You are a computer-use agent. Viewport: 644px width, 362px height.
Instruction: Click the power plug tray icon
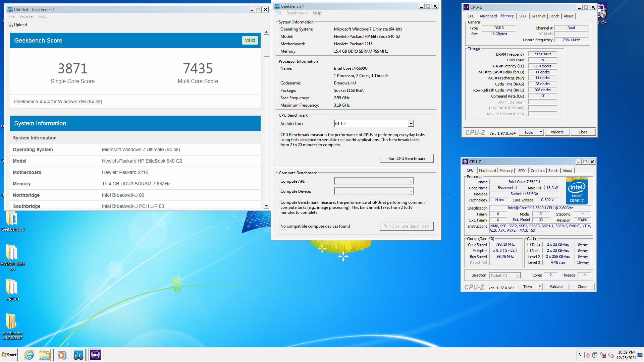click(595, 355)
